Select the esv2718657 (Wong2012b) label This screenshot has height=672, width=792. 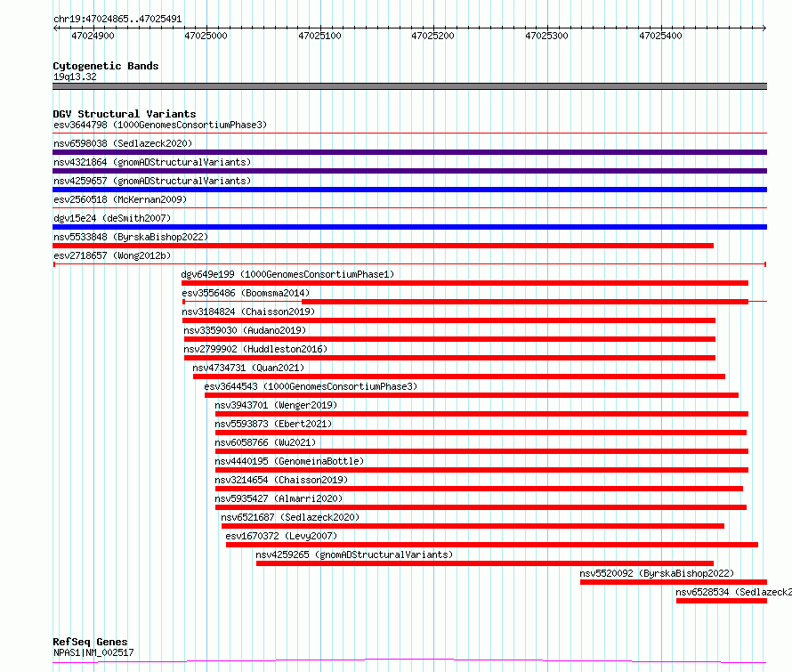pos(112,255)
